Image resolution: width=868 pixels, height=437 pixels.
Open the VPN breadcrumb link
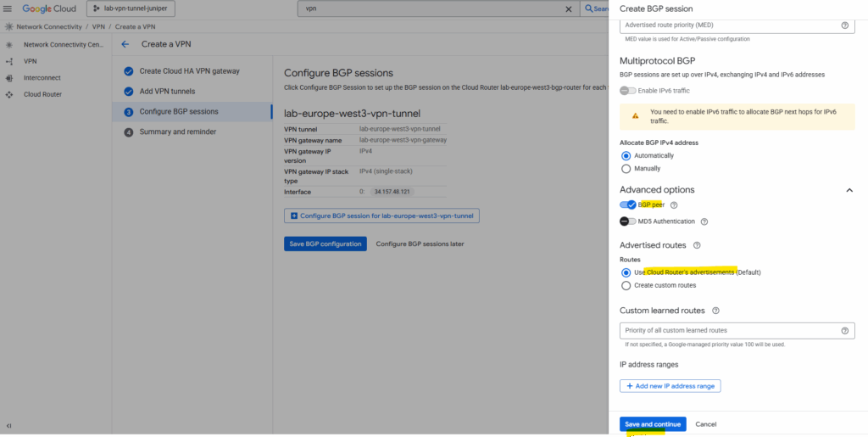tap(98, 26)
